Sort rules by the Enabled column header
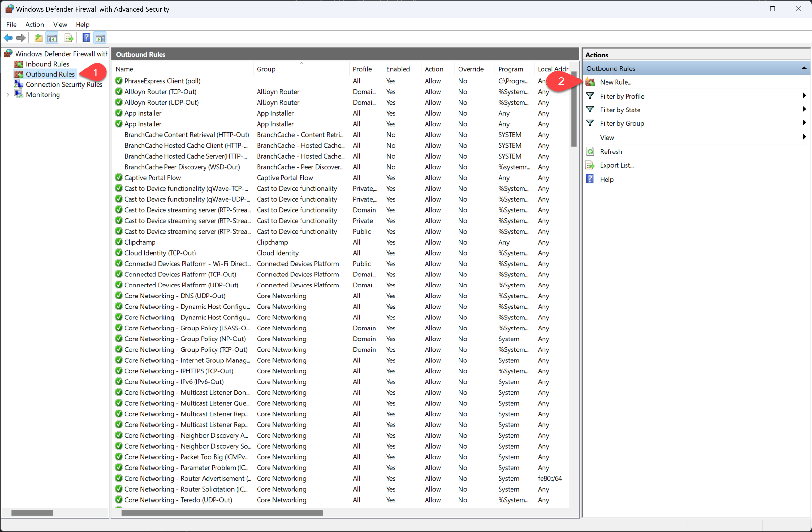 click(398, 69)
